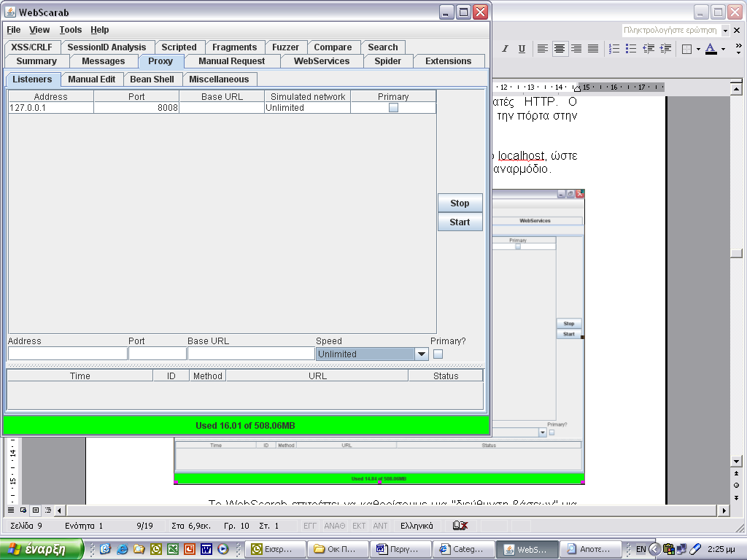Switch to the Fuzzer tab
This screenshot has width=747, height=560.
coord(285,47)
